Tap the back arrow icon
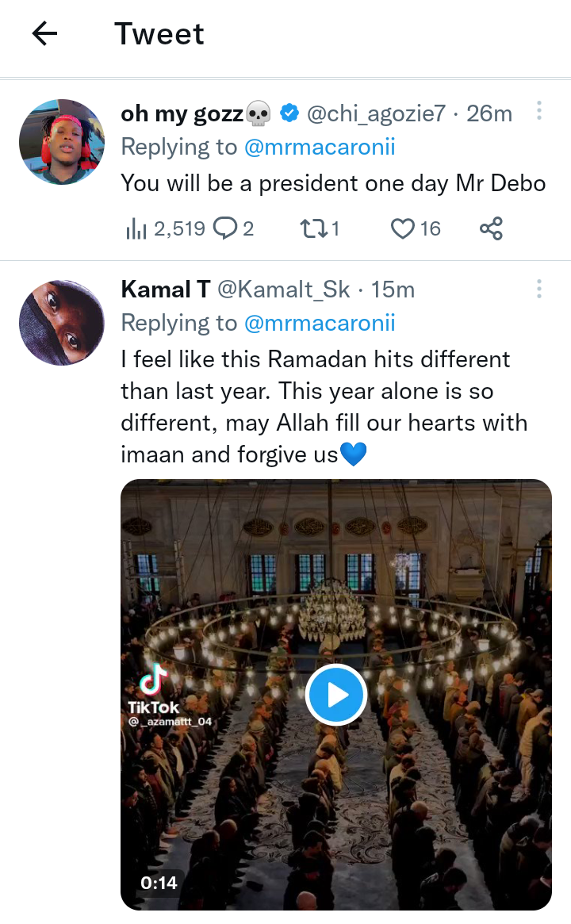 [x=45, y=33]
